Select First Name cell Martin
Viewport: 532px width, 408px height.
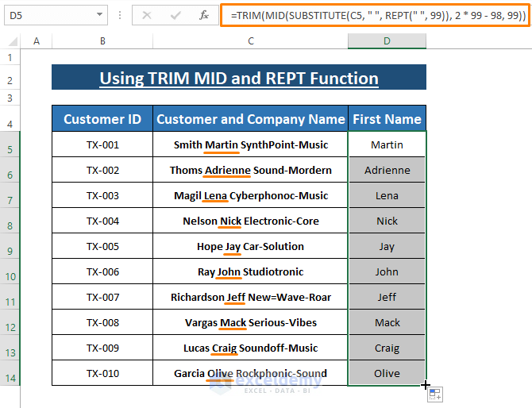pyautogui.click(x=387, y=144)
